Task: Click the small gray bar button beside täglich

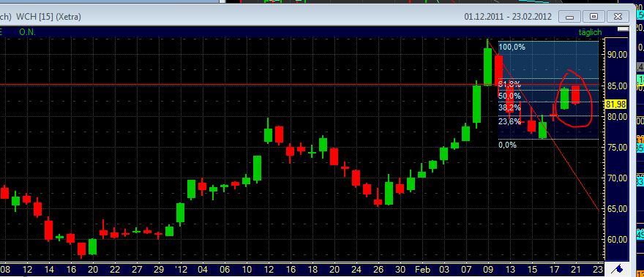Action: pos(624,29)
